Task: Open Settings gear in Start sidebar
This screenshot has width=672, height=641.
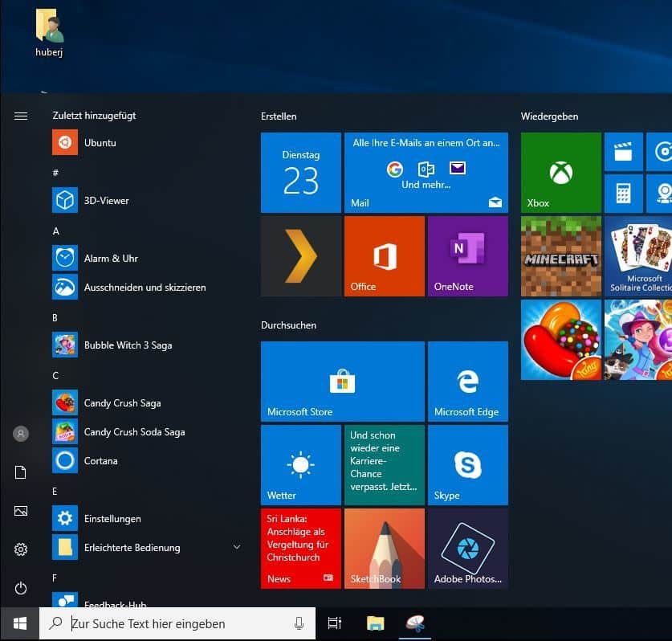Action: 21,549
